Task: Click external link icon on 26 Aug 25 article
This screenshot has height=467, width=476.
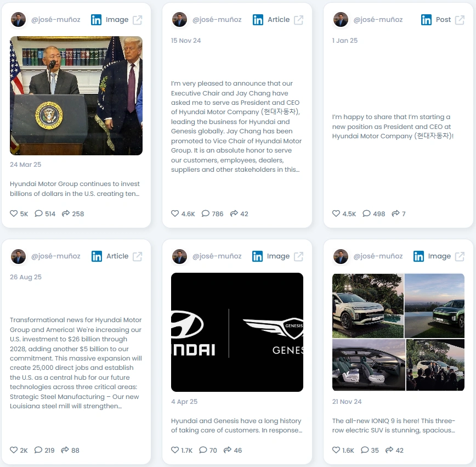Action: pos(138,256)
